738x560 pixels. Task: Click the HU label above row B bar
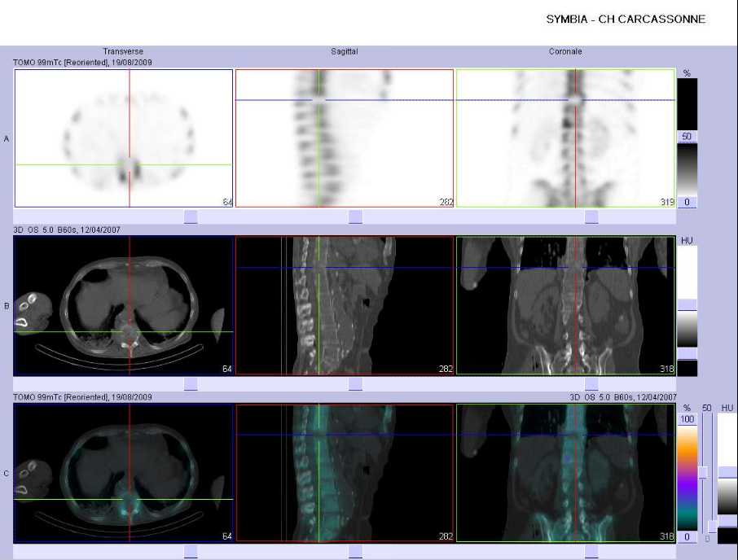coord(687,241)
